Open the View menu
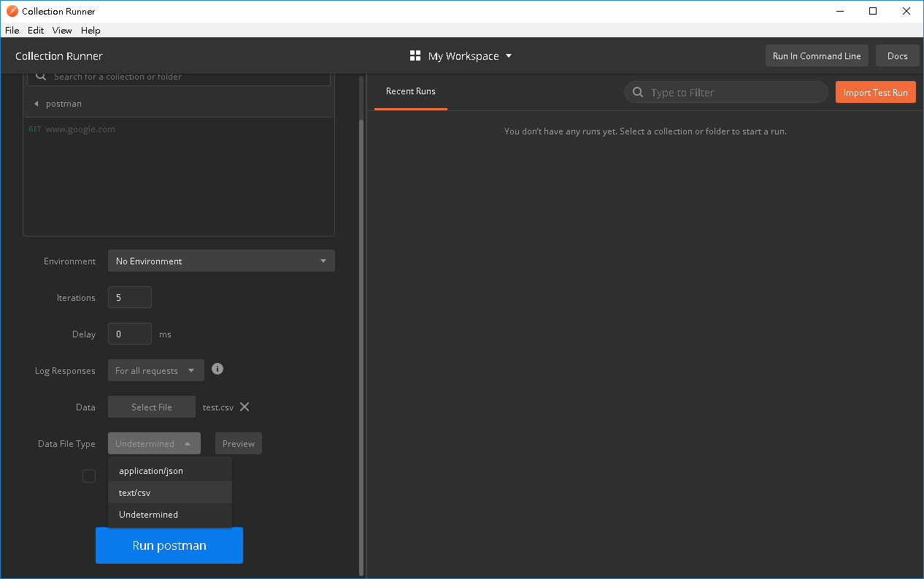The width and height of the screenshot is (924, 579). [62, 31]
